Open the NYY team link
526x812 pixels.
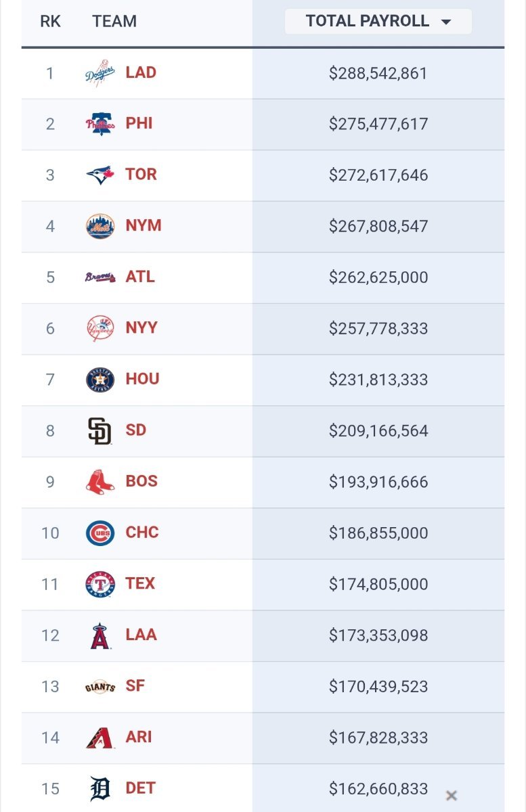141,328
